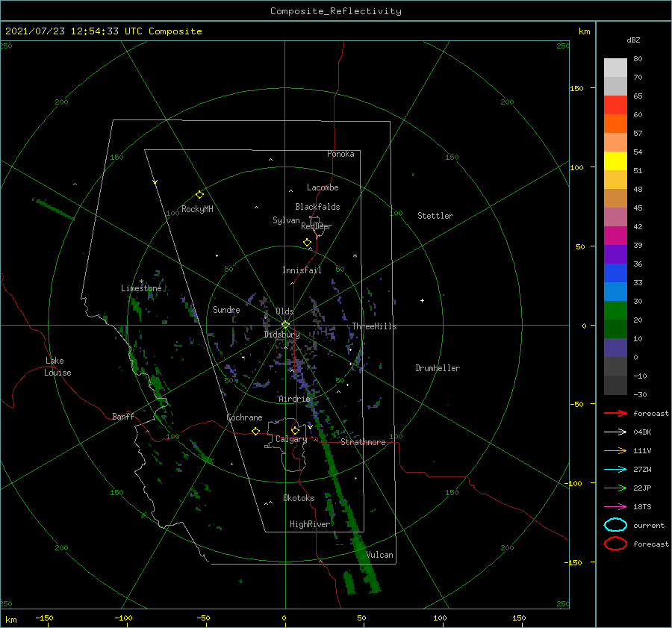
Task: Click yellow diamond marker below RedDeer
Action: 307,243
